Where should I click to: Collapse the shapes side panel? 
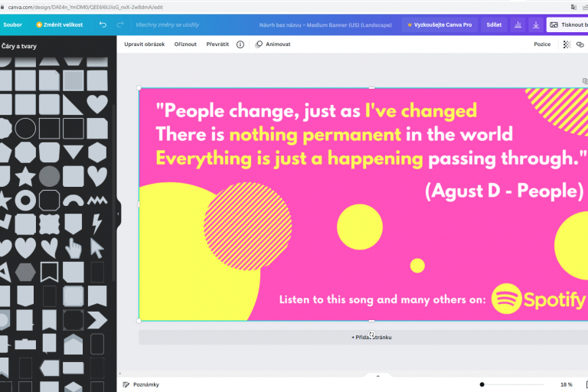pyautogui.click(x=119, y=214)
